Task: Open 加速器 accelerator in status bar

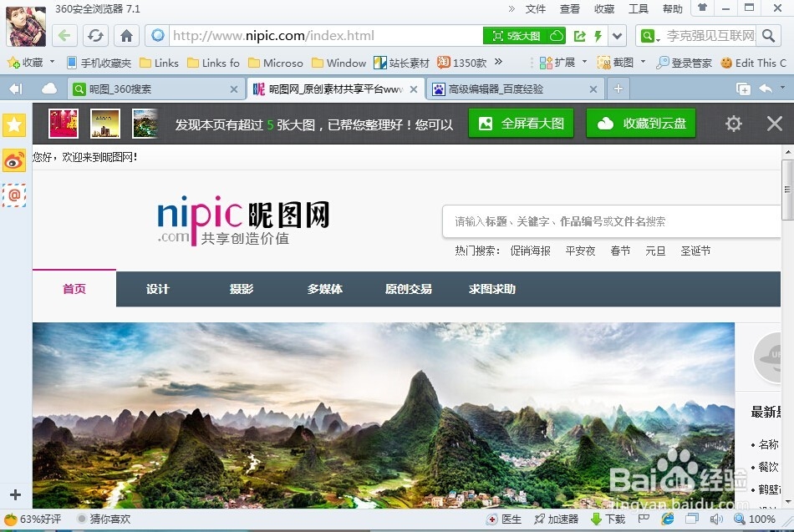Action: (x=556, y=519)
